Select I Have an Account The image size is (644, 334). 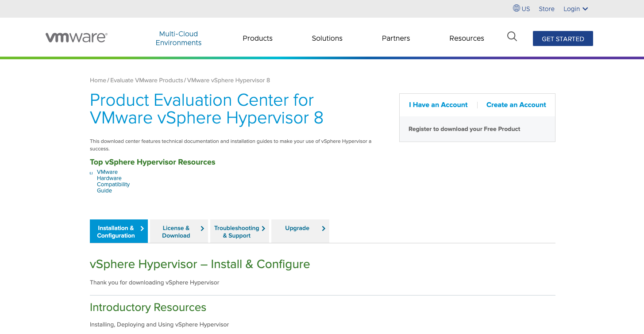click(x=438, y=105)
